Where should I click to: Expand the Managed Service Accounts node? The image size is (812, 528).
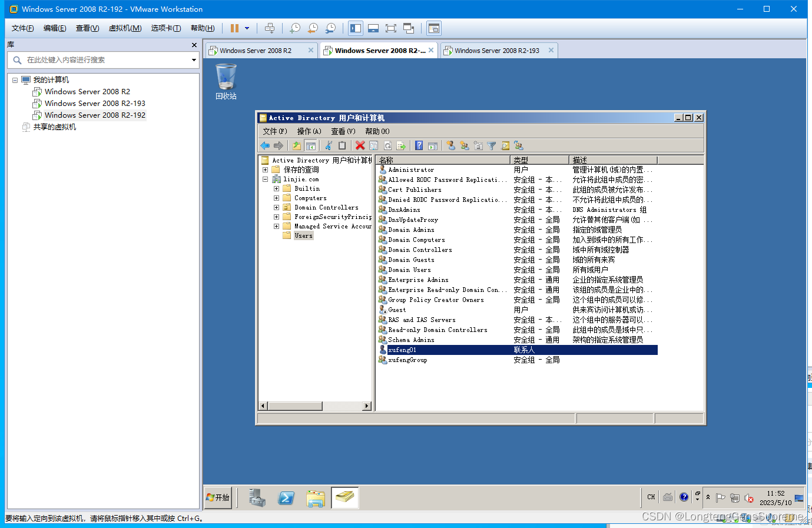(276, 227)
